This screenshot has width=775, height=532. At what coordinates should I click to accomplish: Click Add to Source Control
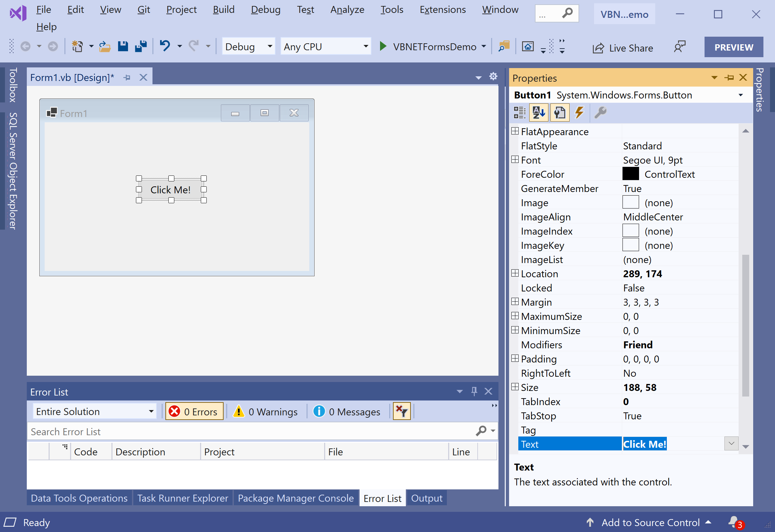650,522
